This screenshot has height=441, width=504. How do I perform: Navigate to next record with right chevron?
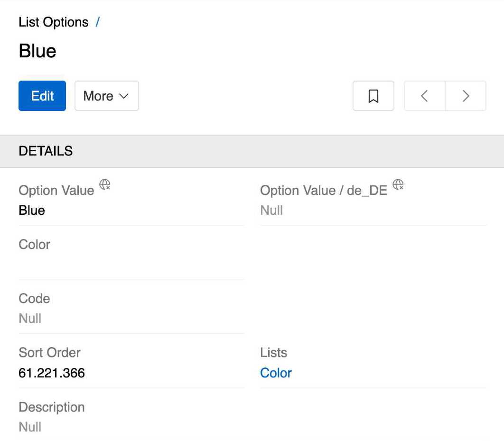point(465,96)
